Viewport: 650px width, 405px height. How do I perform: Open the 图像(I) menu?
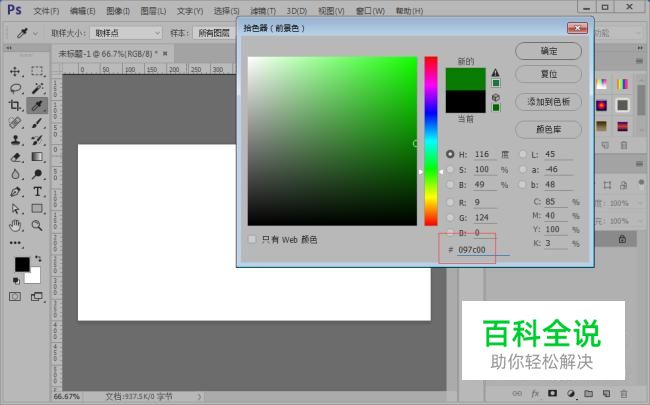118,11
